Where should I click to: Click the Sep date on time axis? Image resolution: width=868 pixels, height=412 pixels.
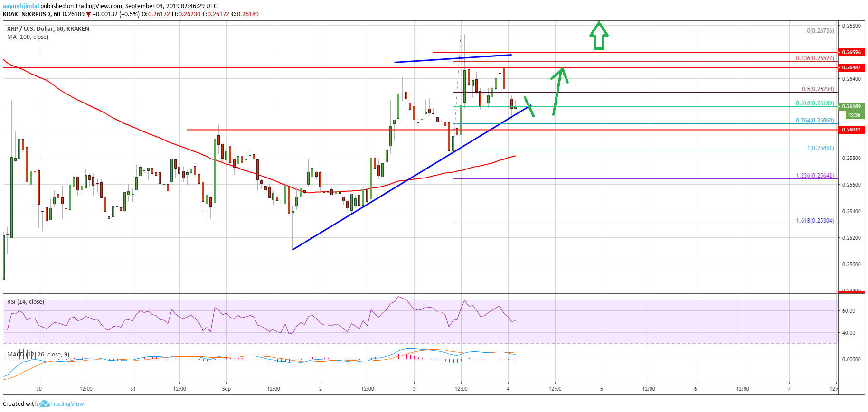tap(226, 389)
